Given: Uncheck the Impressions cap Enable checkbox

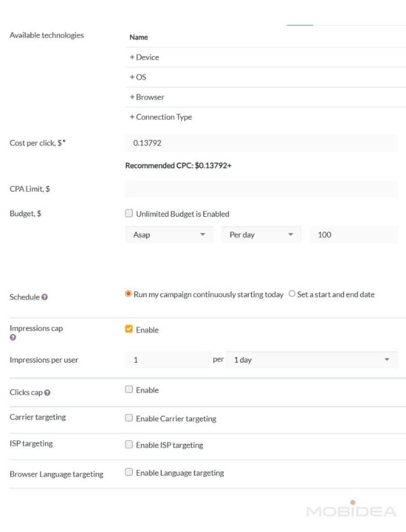Looking at the screenshot, I should 129,329.
